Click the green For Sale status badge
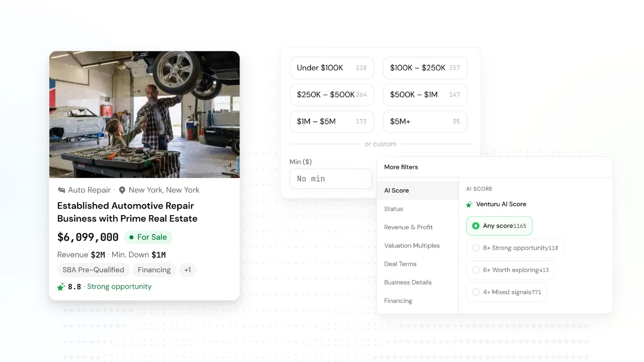 pyautogui.click(x=148, y=237)
